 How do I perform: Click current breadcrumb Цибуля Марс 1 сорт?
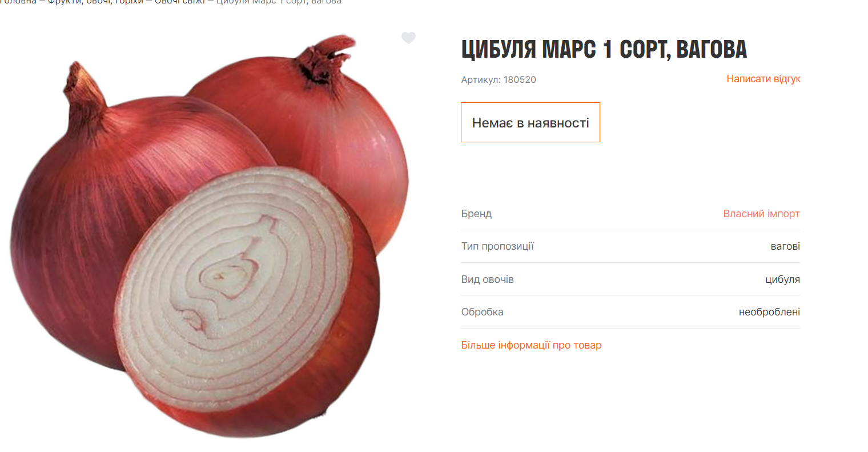pos(279,2)
